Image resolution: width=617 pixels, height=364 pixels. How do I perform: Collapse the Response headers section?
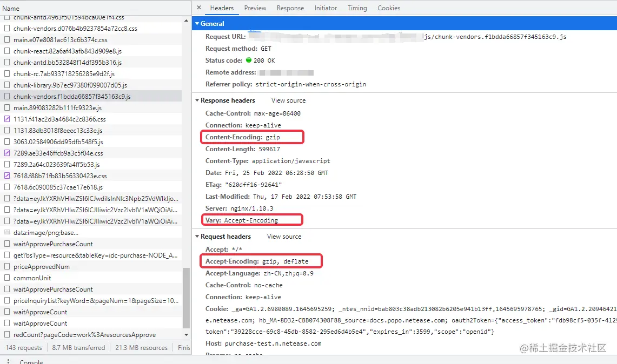197,100
